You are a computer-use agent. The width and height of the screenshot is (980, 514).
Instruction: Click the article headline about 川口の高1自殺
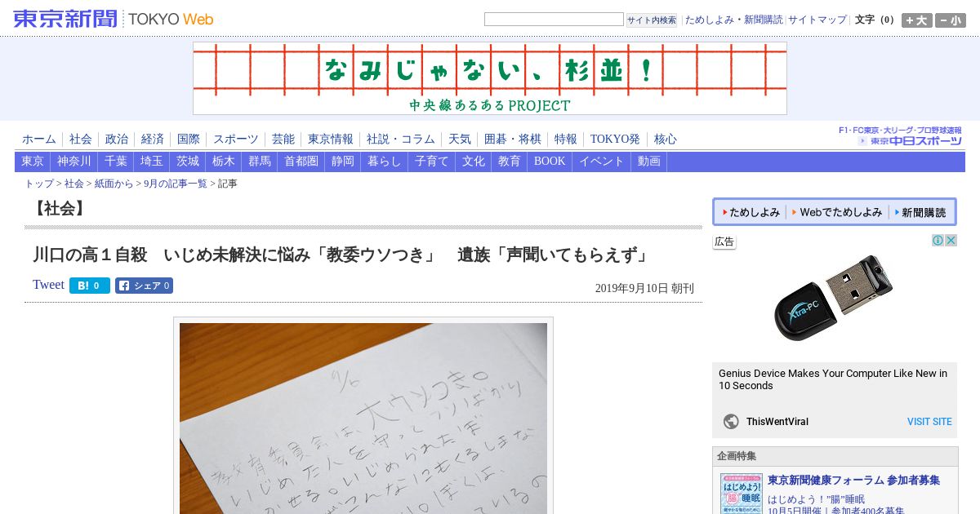(x=341, y=255)
